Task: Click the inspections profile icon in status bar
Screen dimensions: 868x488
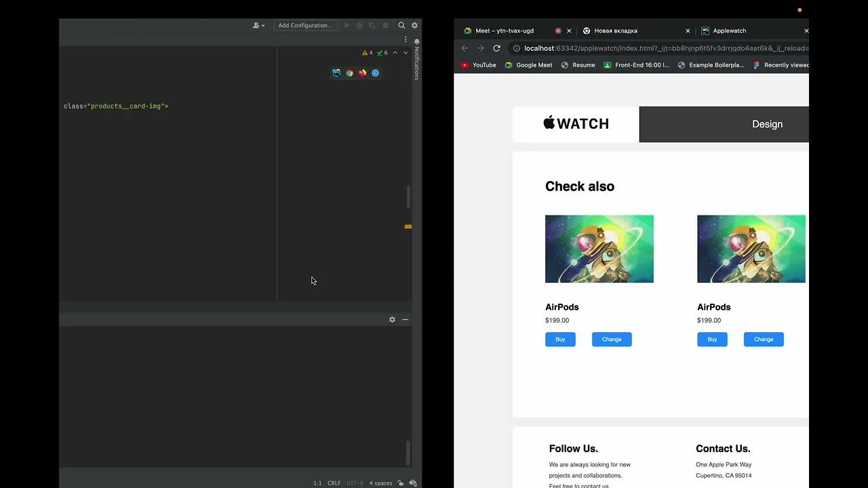Action: (413, 483)
